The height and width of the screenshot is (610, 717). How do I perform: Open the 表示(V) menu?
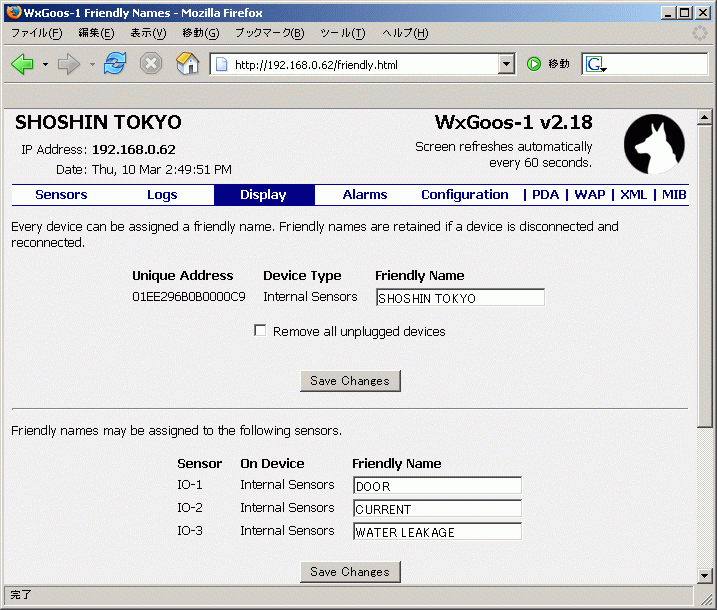pyautogui.click(x=149, y=33)
